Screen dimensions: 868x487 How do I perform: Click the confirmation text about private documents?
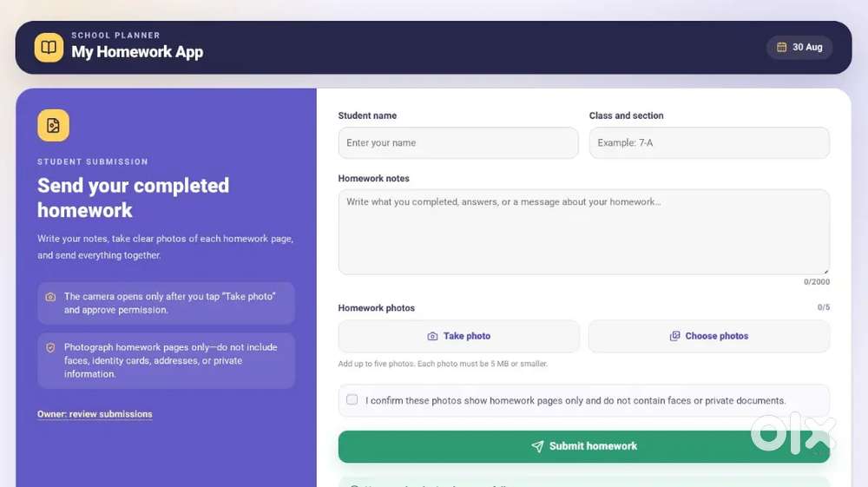point(575,401)
